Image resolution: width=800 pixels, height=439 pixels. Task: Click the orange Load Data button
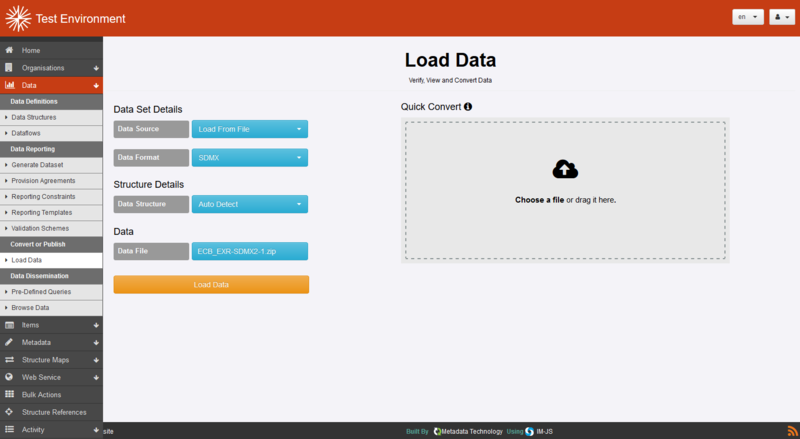211,284
